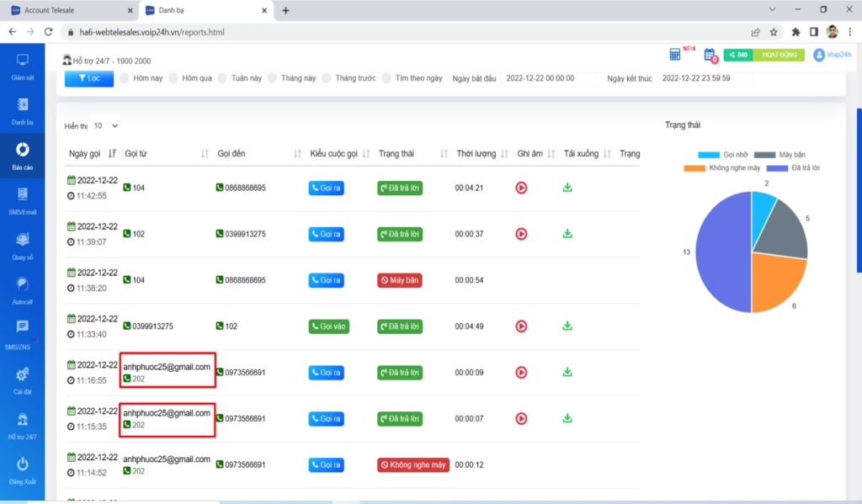Sort table by Gọi từ column
The height and width of the screenshot is (504, 862).
point(205,154)
